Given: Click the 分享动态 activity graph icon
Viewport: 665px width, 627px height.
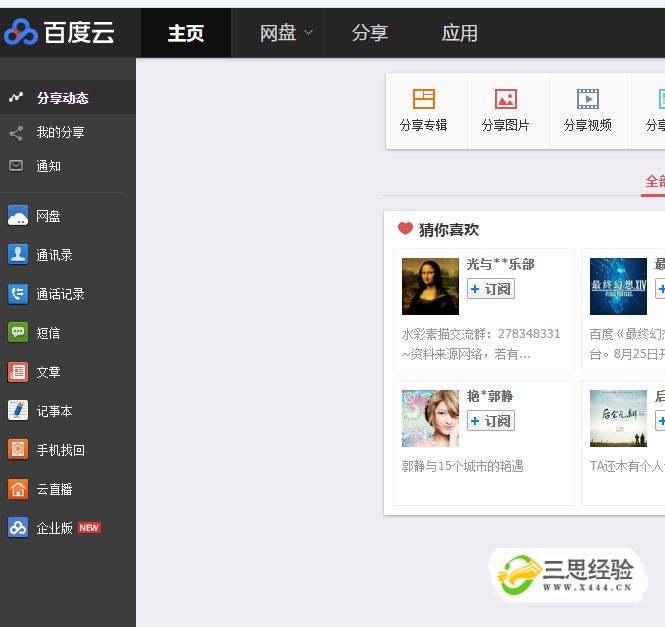Looking at the screenshot, I should pos(16,97).
